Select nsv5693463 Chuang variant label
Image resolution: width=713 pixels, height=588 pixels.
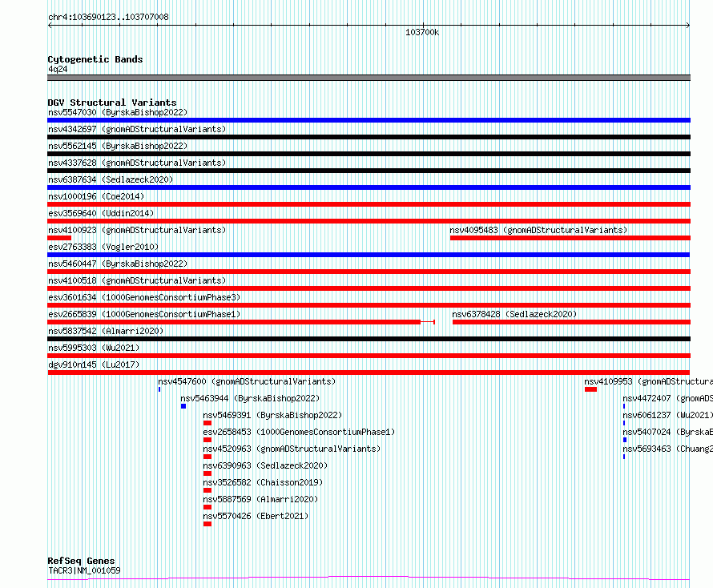click(x=667, y=449)
